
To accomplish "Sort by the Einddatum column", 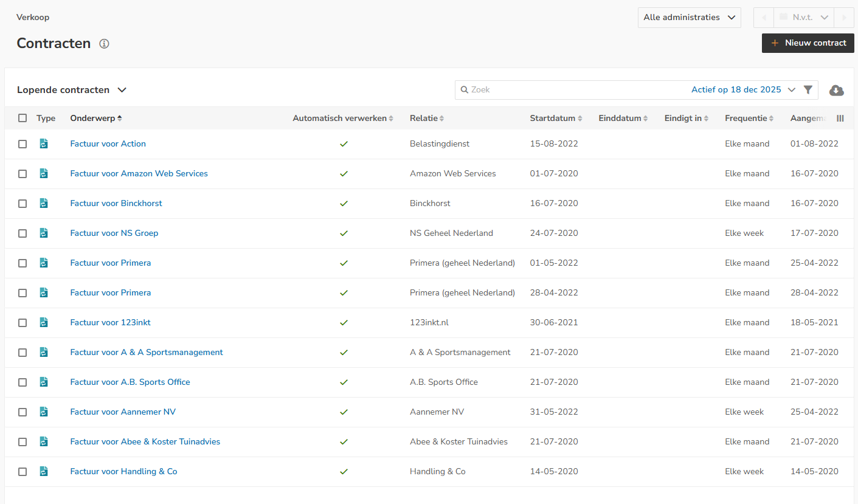I will click(623, 119).
